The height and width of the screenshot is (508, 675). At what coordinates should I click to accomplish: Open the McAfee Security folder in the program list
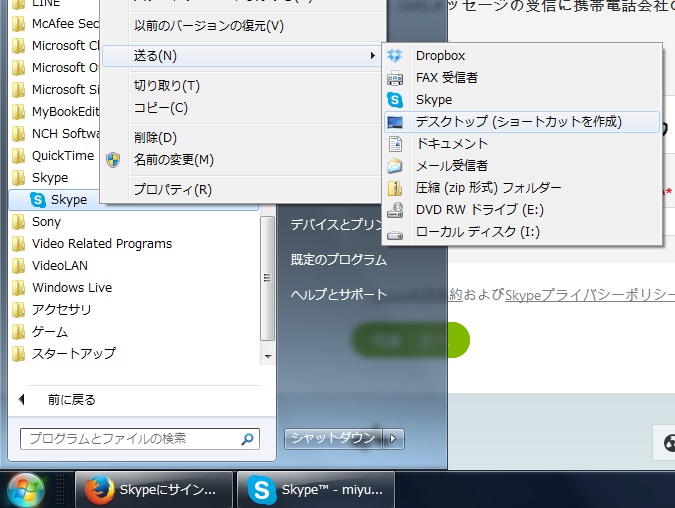tap(55, 24)
